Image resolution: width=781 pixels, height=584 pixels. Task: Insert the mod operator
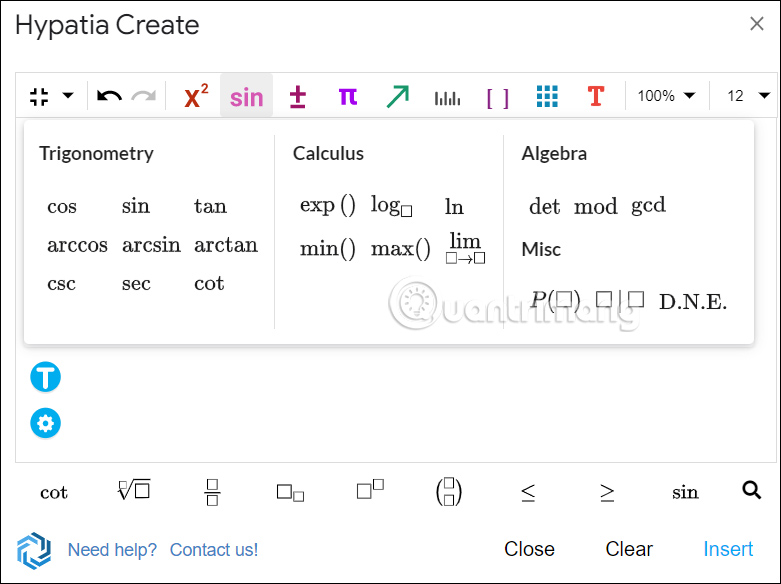point(596,206)
